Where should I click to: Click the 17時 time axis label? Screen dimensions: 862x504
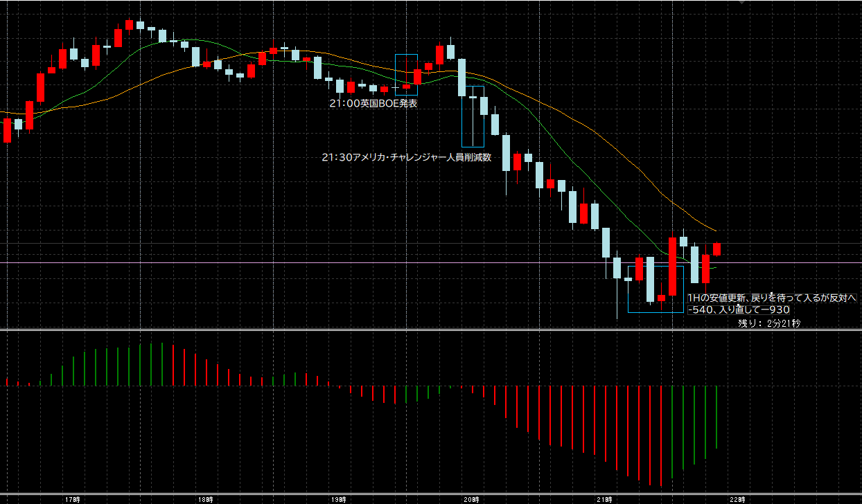click(72, 499)
